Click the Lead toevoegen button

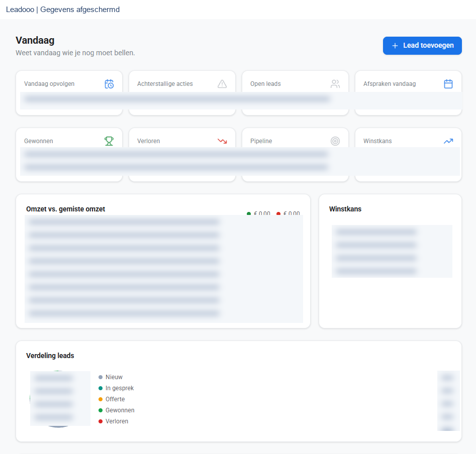(422, 46)
